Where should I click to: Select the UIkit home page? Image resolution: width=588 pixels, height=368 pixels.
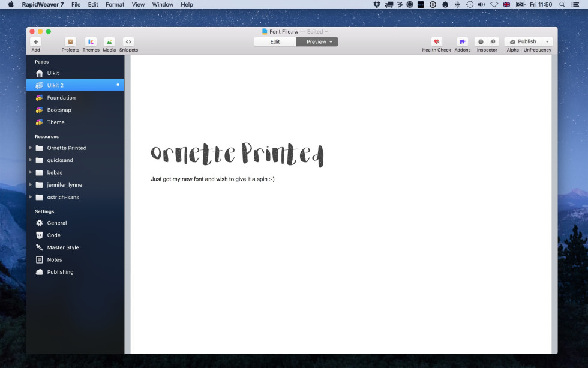75,73
